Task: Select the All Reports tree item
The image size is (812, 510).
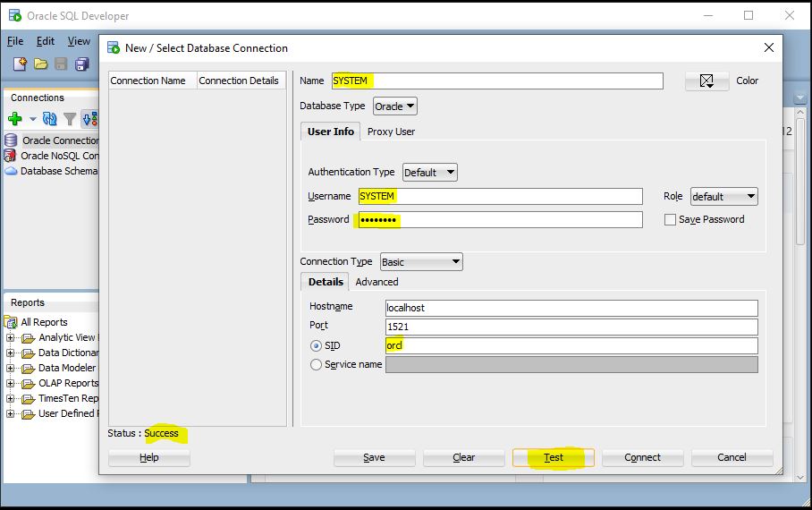Action: [x=44, y=322]
